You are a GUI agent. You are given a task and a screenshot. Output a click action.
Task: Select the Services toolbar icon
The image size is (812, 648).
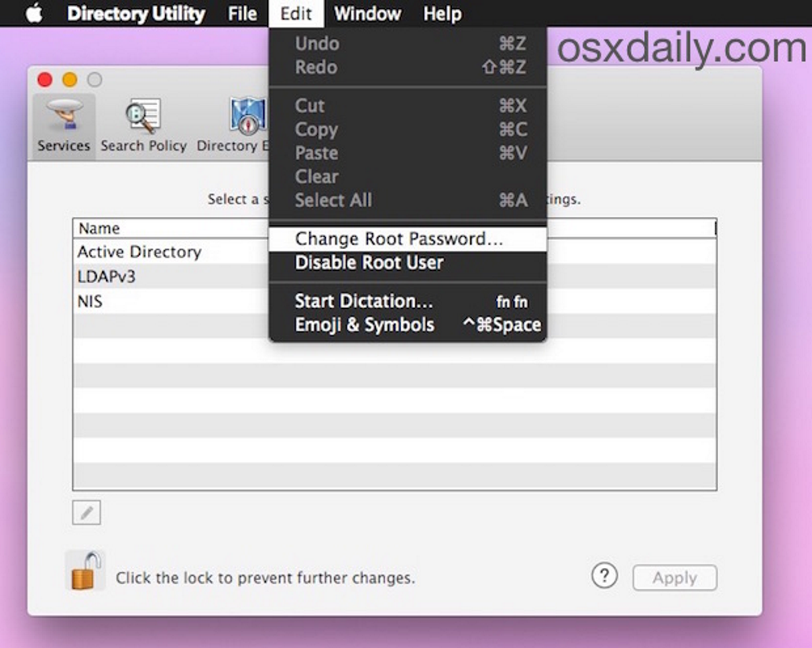click(64, 126)
